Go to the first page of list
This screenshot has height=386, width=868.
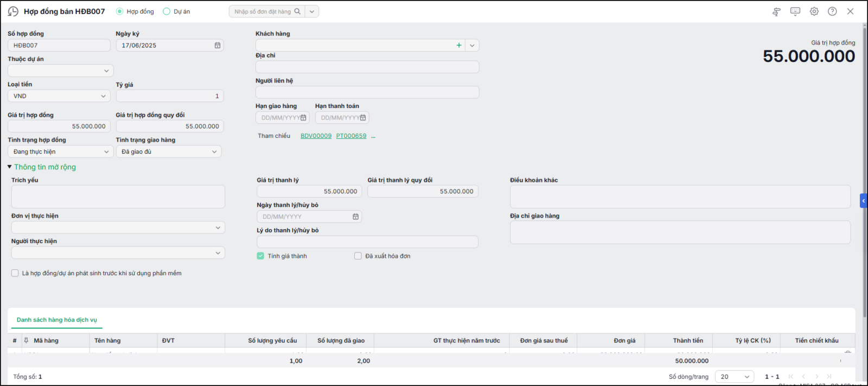(791, 376)
